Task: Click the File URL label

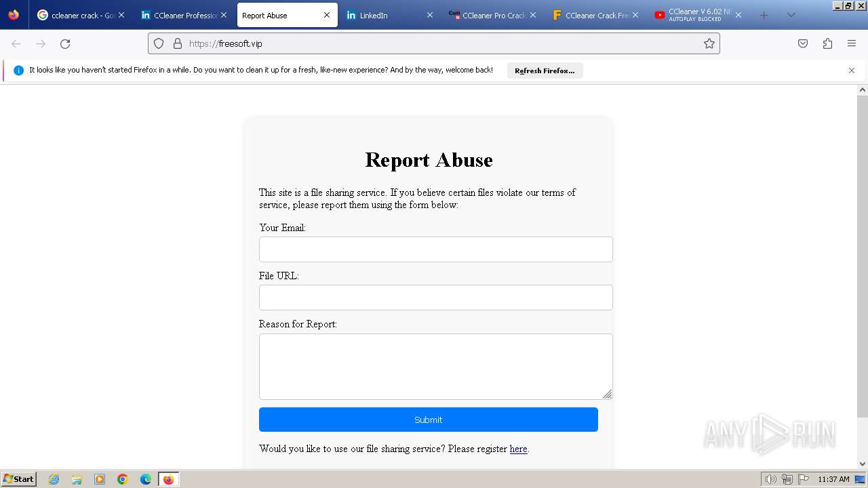Action: [279, 276]
